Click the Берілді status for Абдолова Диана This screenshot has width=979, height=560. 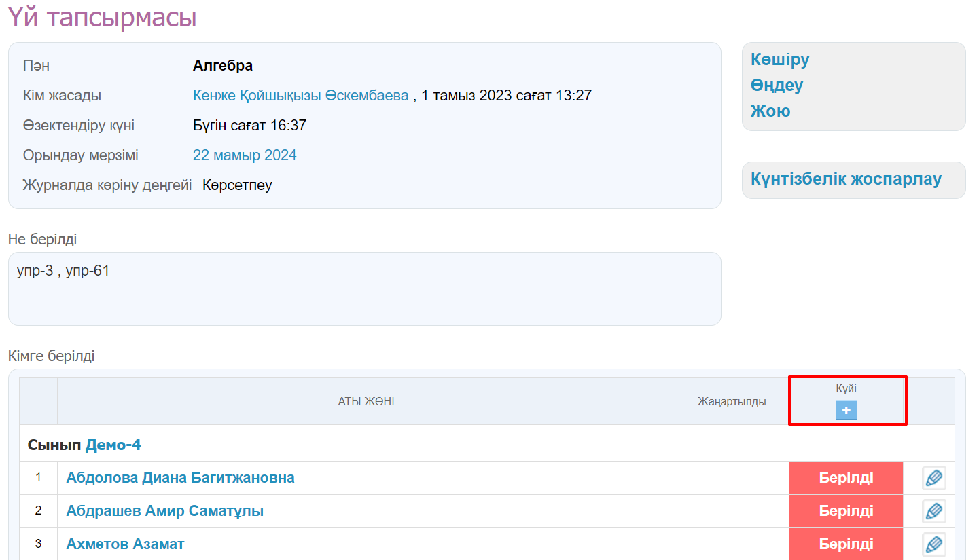point(846,478)
